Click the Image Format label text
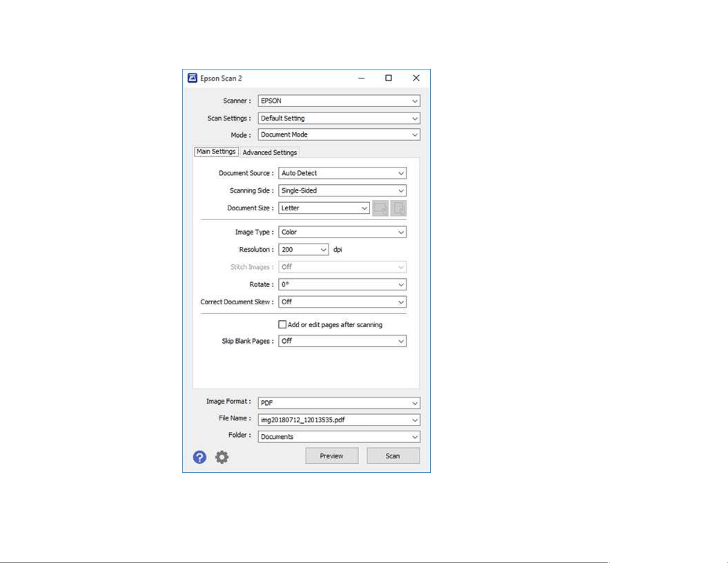 [229, 401]
